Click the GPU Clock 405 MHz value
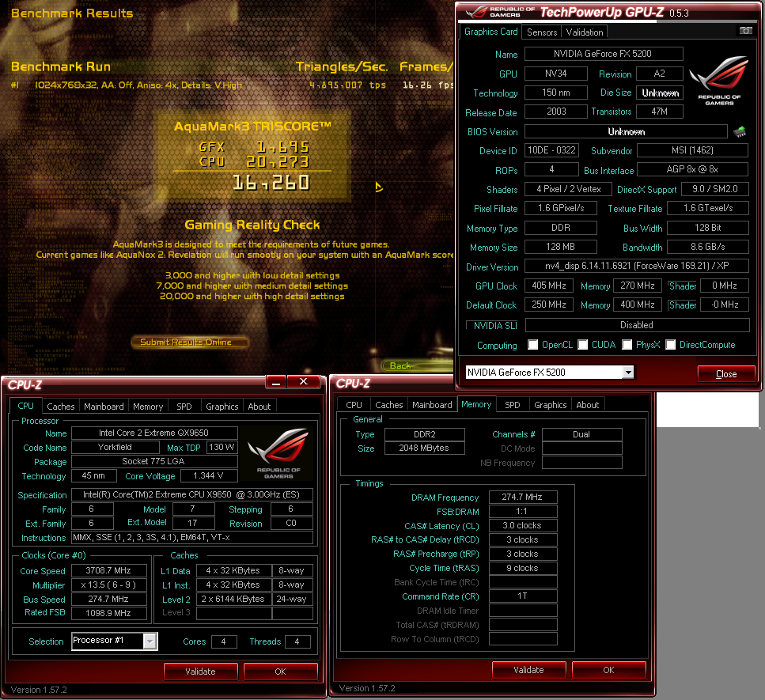The height and width of the screenshot is (700, 765). pyautogui.click(x=549, y=286)
